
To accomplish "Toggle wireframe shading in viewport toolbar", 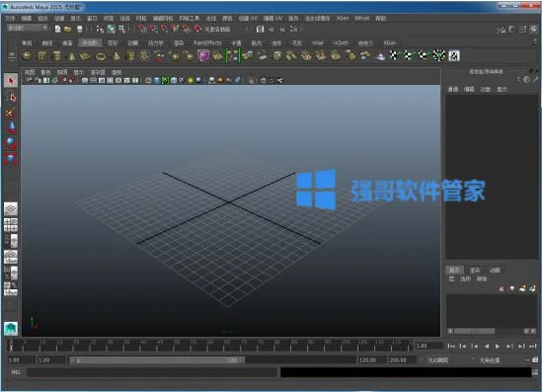I will [x=148, y=80].
